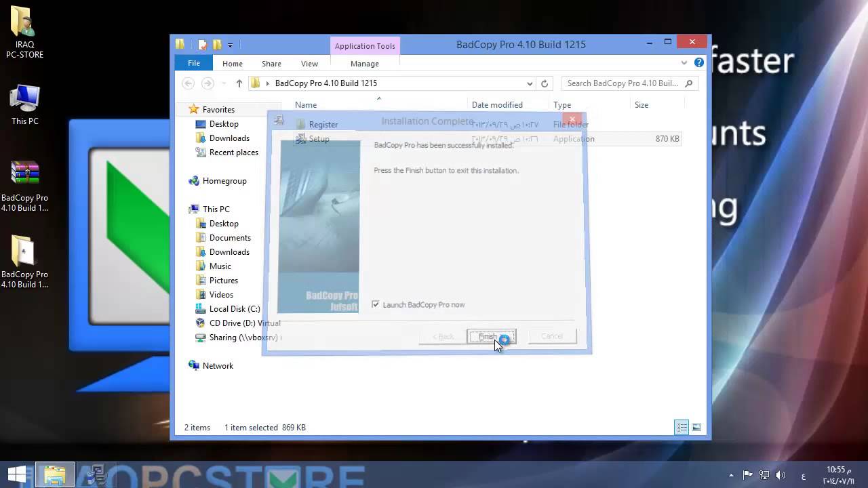This screenshot has height=488, width=868.
Task: Select Favorites in navigation pane
Action: click(x=218, y=109)
